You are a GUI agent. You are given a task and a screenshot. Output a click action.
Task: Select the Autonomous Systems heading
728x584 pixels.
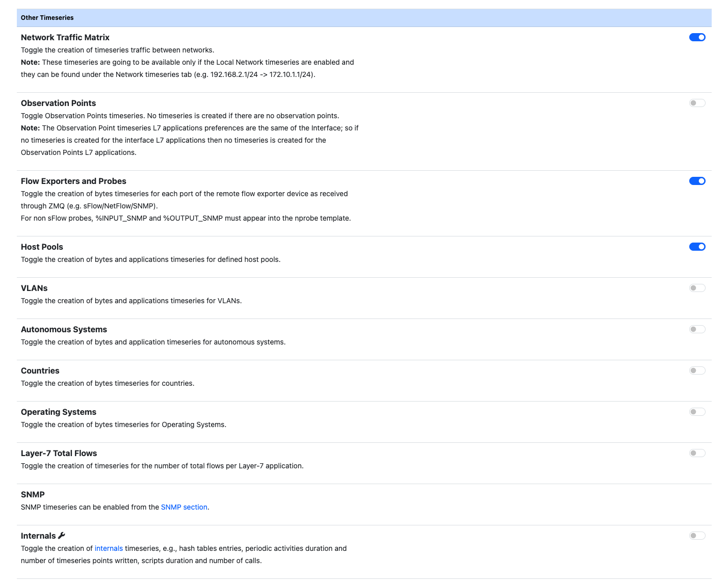coord(64,330)
